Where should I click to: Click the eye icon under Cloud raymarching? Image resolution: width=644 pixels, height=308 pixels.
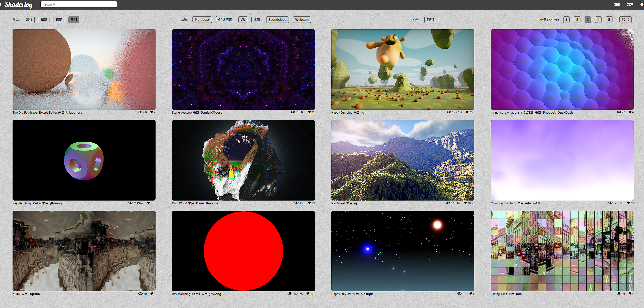tap(610, 203)
